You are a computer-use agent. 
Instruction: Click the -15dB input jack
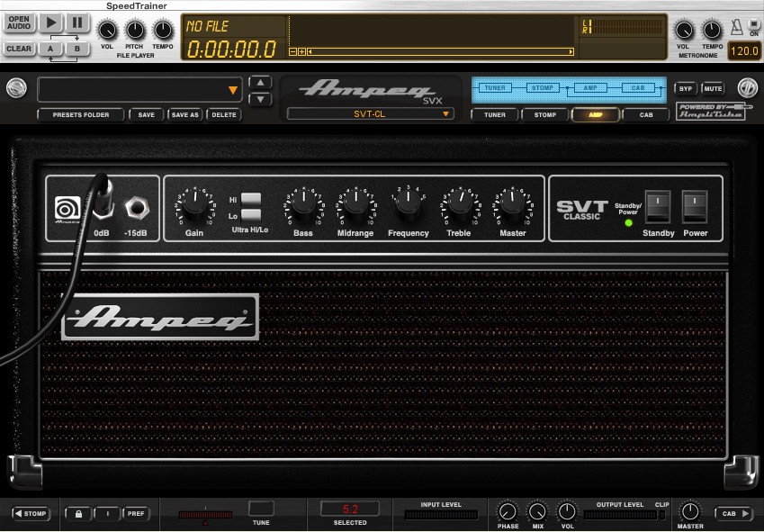pos(137,208)
